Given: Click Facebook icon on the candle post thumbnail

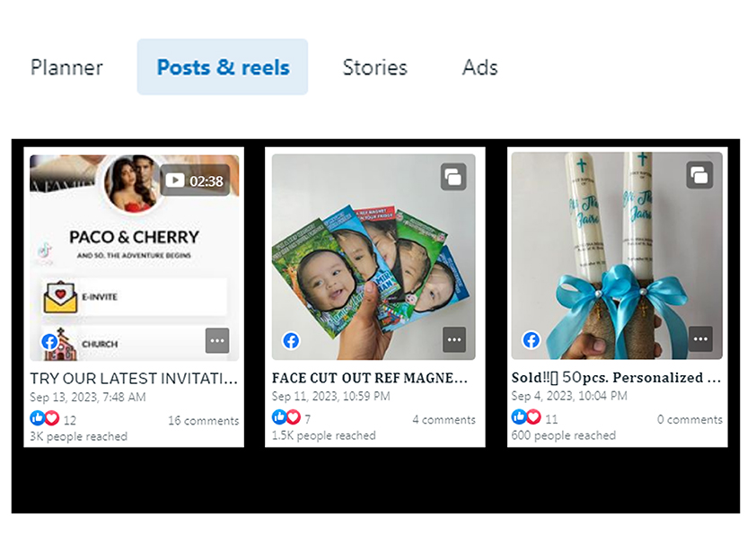Looking at the screenshot, I should [x=532, y=340].
